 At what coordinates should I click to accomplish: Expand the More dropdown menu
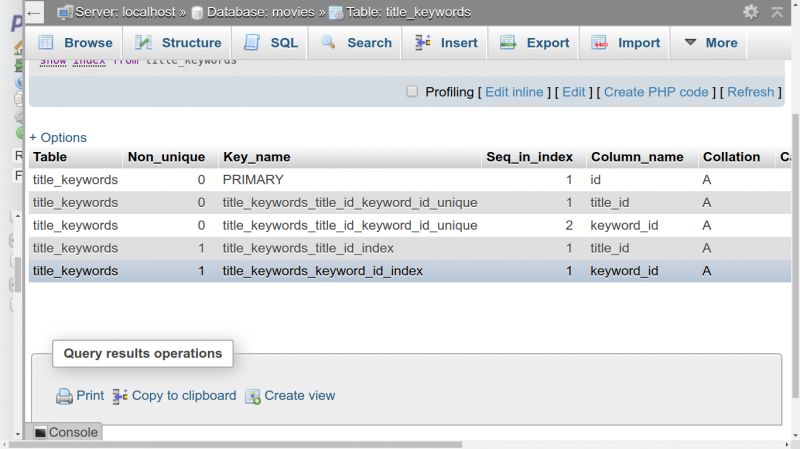(710, 43)
